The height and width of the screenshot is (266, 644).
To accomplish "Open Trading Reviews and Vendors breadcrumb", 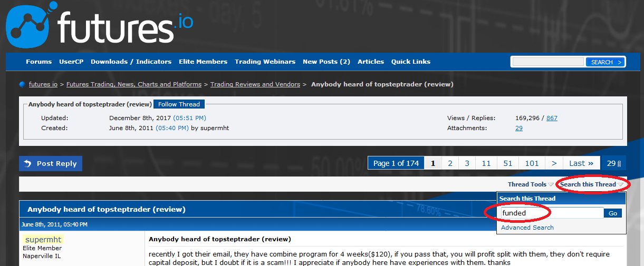I will (255, 84).
